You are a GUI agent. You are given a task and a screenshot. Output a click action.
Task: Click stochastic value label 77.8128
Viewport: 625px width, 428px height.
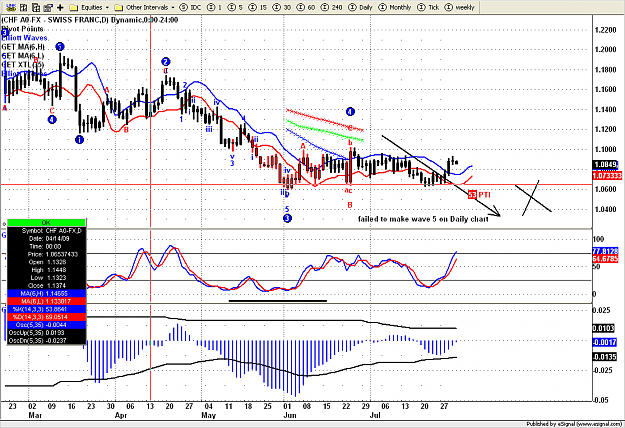coord(606,251)
